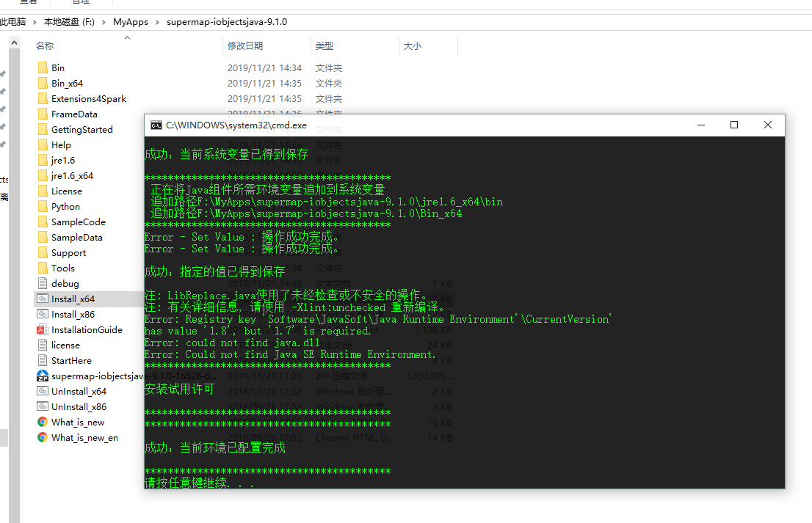Click the 2019/11/21 11:26 date of ZIP file
This screenshot has width=812, height=523.
[x=264, y=376]
